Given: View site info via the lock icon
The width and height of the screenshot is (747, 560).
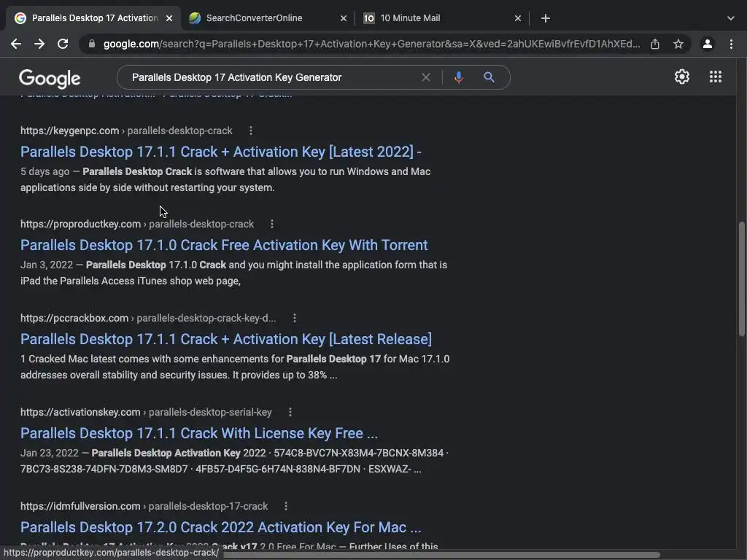Looking at the screenshot, I should [91, 44].
